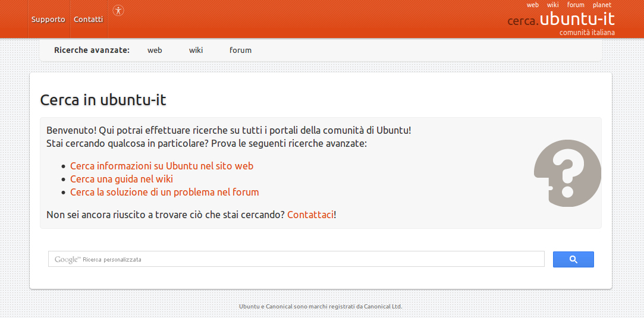Click the blue magnifier search button
Screen dimensions: 644x318
point(573,259)
